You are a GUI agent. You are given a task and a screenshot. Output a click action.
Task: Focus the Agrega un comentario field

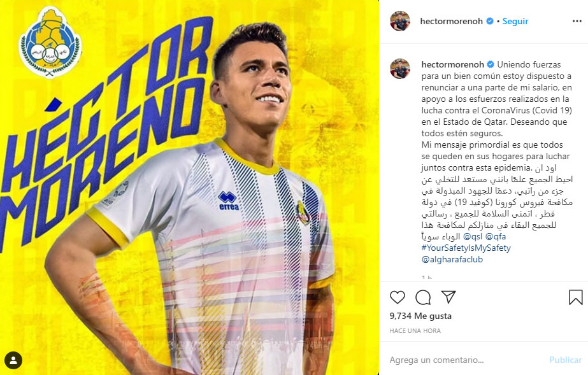click(465, 360)
